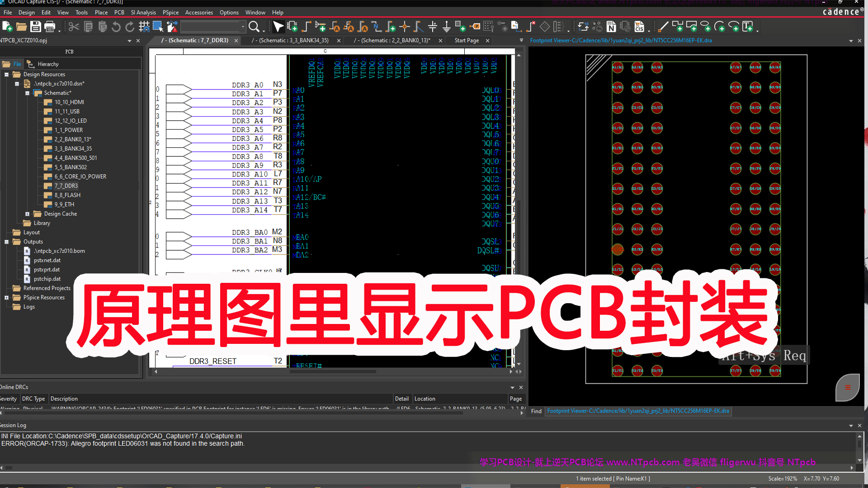868x488 pixels.
Task: Print the schematic page
Action: pyautogui.click(x=50, y=27)
